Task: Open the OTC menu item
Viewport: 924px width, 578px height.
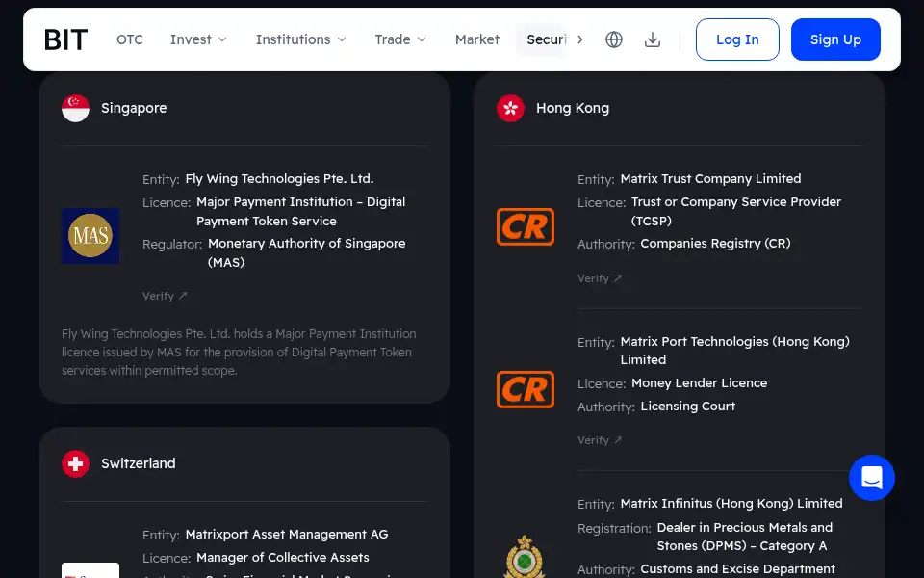Action: tap(130, 39)
